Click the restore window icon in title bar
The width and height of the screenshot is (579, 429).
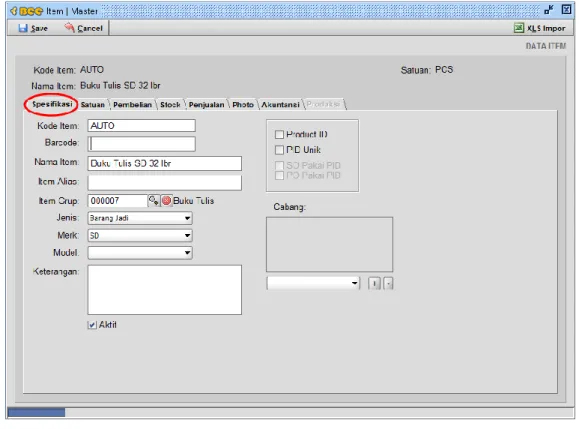click(x=549, y=10)
